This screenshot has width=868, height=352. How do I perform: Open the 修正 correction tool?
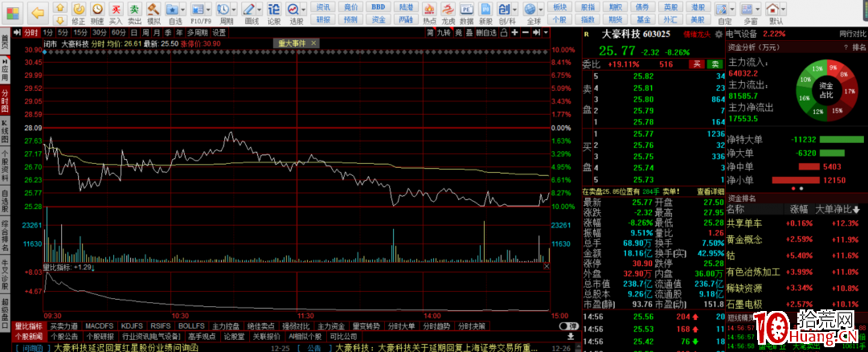(x=79, y=9)
